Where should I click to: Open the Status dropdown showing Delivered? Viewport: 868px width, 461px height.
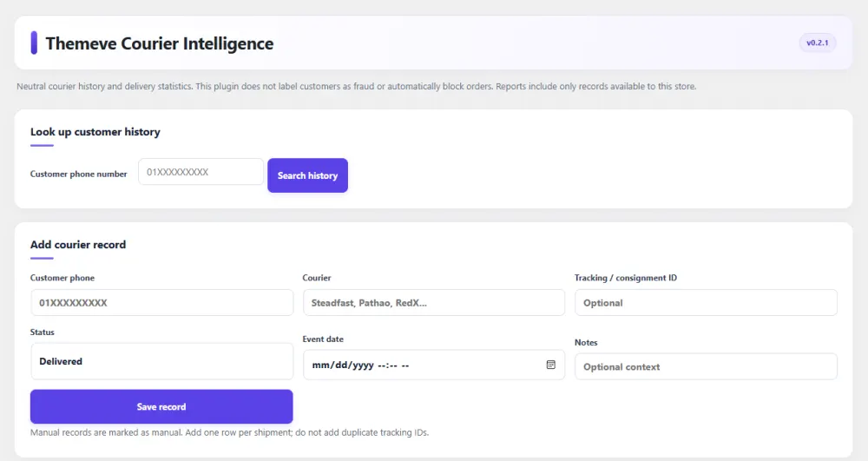tap(162, 361)
